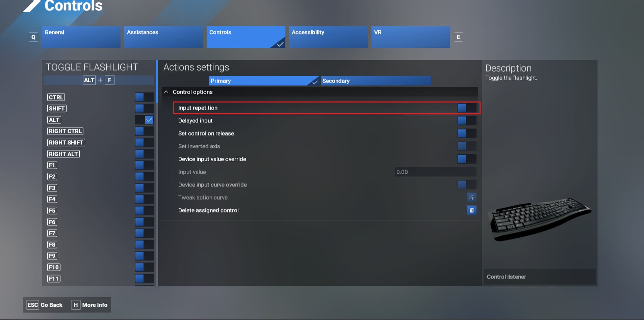Click the ESC key icon
The width and height of the screenshot is (644, 320).
tap(33, 305)
